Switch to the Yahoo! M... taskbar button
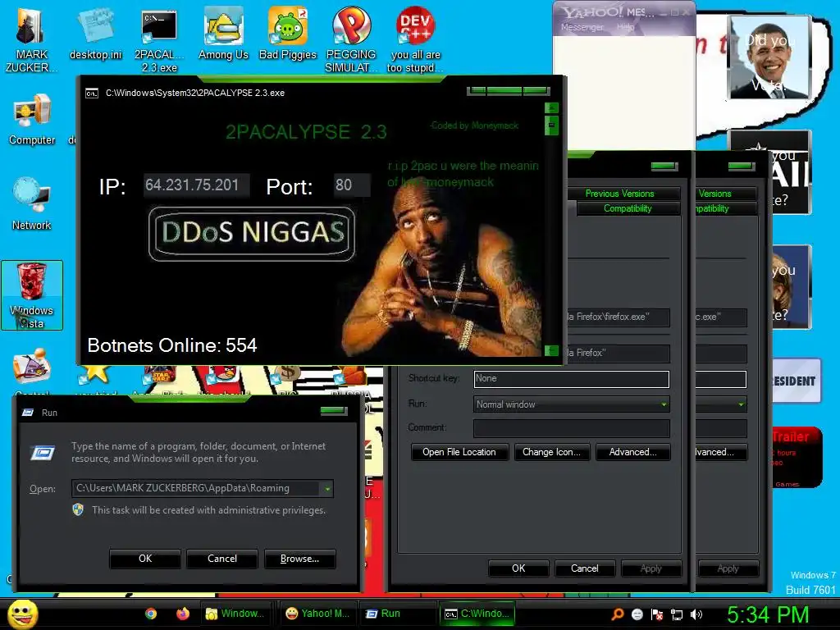Viewport: 840px width, 630px height. (317, 614)
